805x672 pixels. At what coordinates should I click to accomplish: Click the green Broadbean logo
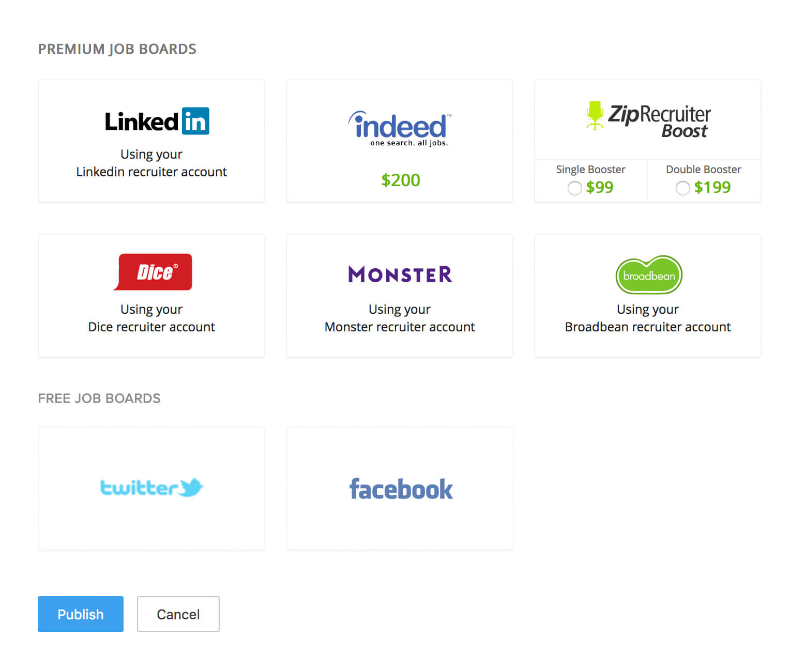[x=648, y=275]
